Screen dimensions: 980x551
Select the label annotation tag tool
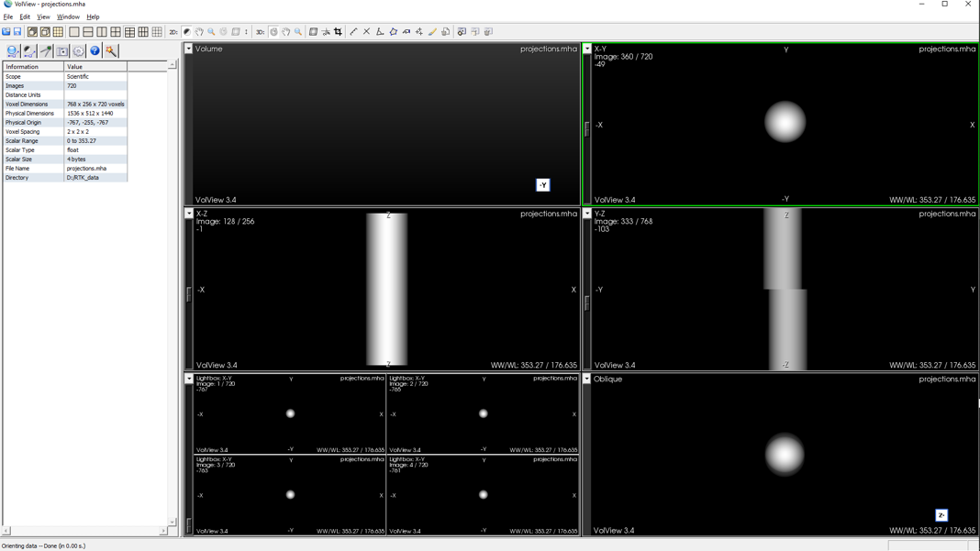(x=406, y=32)
